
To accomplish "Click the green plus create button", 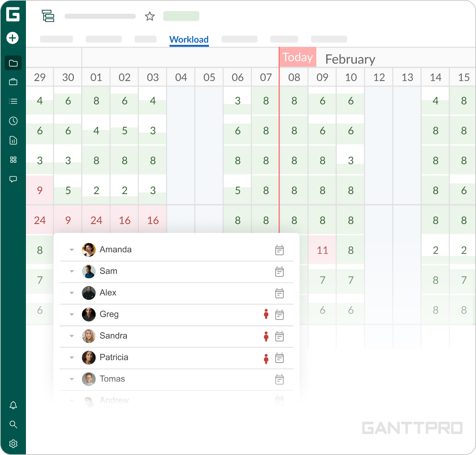I will 13,38.
